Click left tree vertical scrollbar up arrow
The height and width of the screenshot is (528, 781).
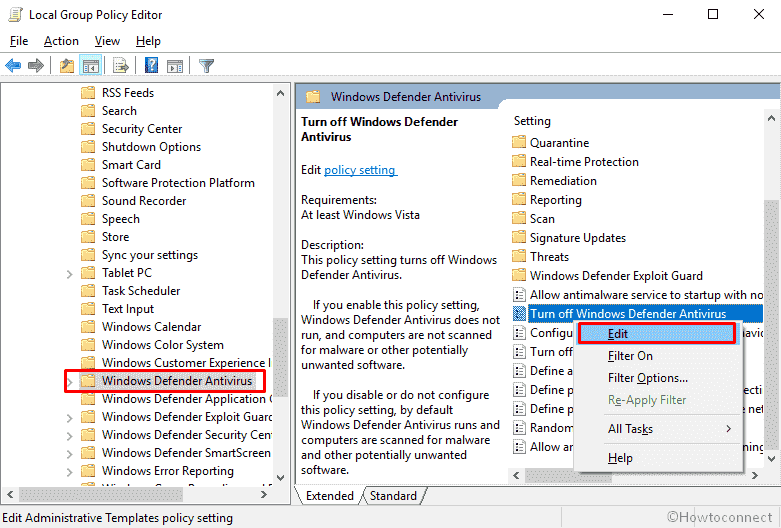pos(280,93)
